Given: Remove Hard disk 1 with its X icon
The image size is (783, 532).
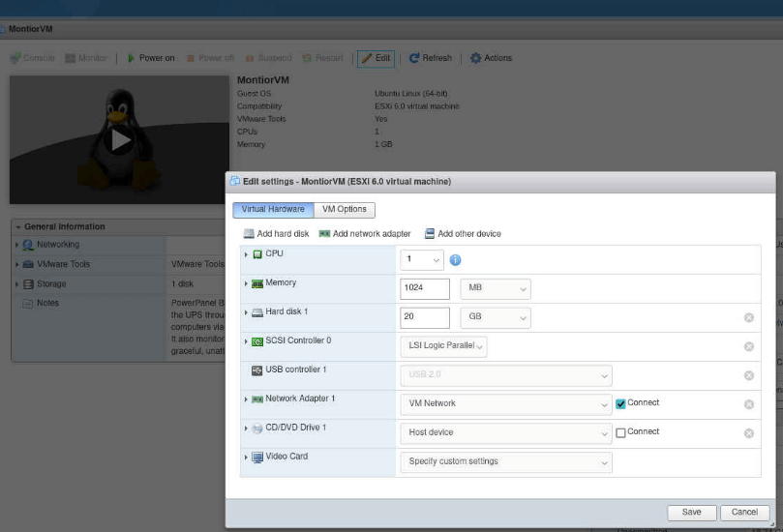Looking at the screenshot, I should pyautogui.click(x=748, y=318).
